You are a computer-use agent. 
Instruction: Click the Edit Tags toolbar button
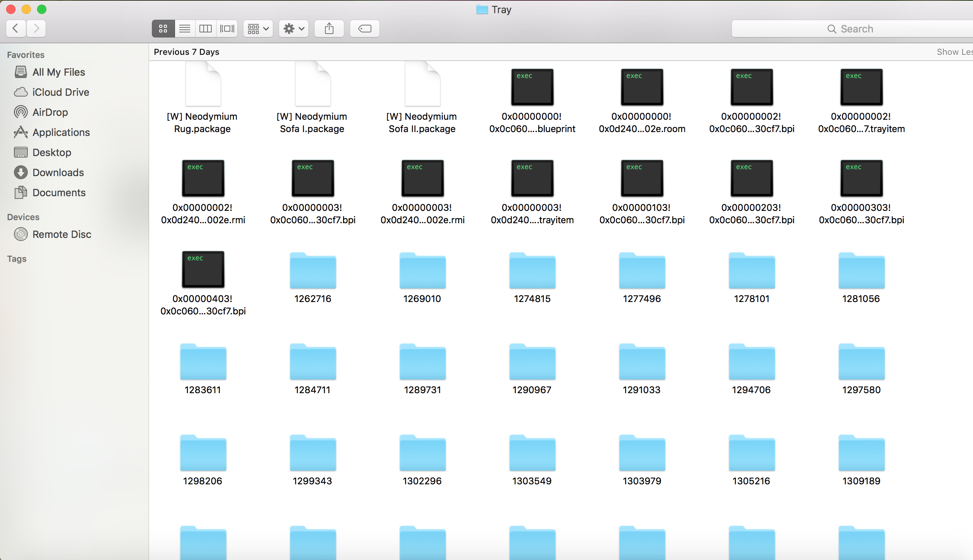[x=364, y=29]
